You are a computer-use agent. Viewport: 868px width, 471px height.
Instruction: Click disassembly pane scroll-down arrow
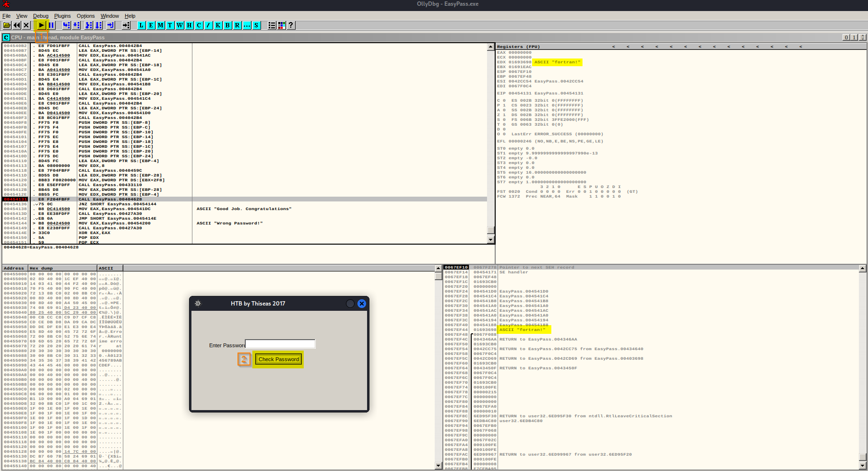coord(490,239)
